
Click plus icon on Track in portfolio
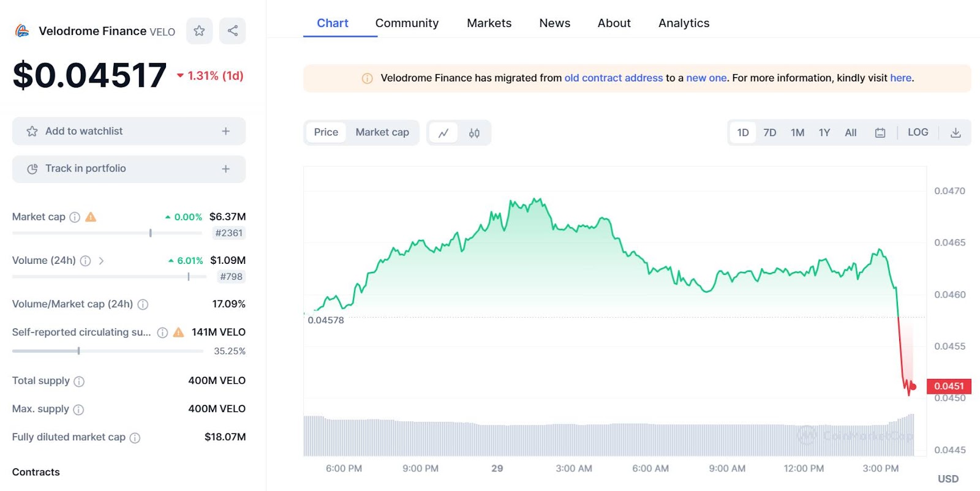(226, 168)
